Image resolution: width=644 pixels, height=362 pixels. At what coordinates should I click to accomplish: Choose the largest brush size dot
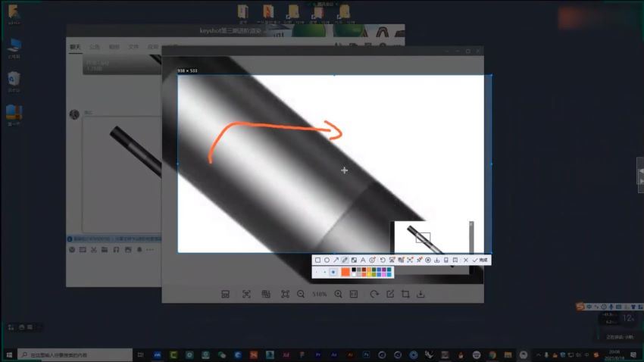pos(333,272)
